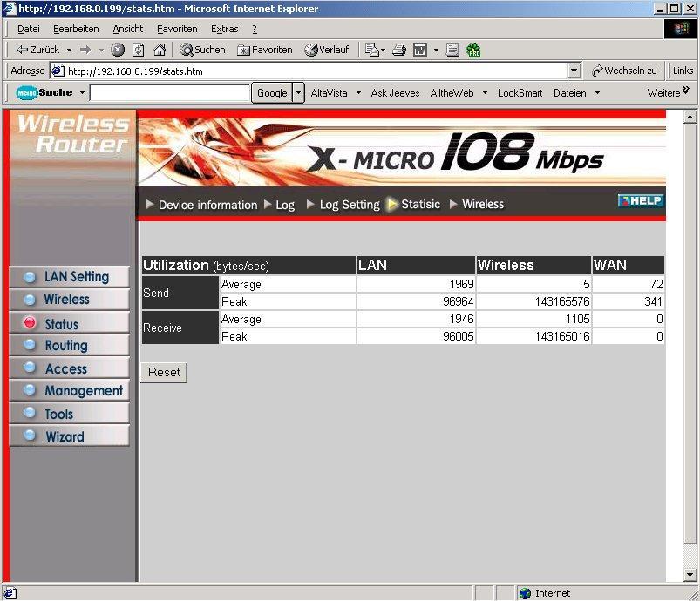This screenshot has width=700, height=601.
Task: Click the Mail toolbar icon
Action: coord(372,50)
